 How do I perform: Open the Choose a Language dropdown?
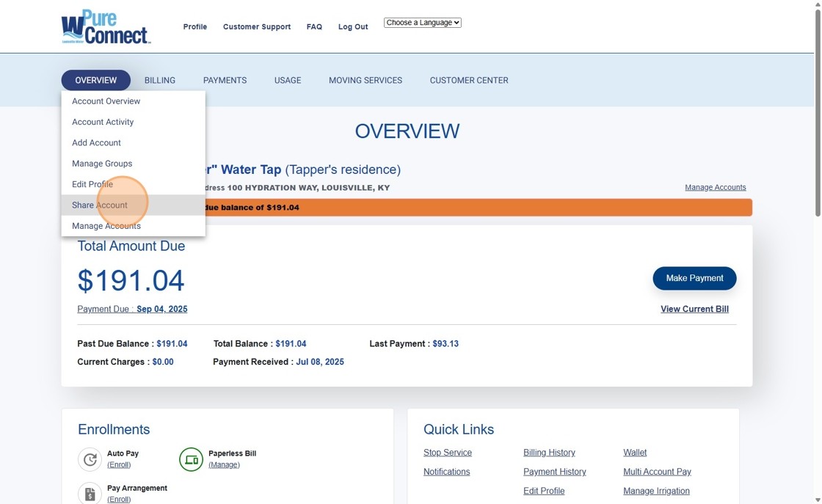(x=422, y=23)
